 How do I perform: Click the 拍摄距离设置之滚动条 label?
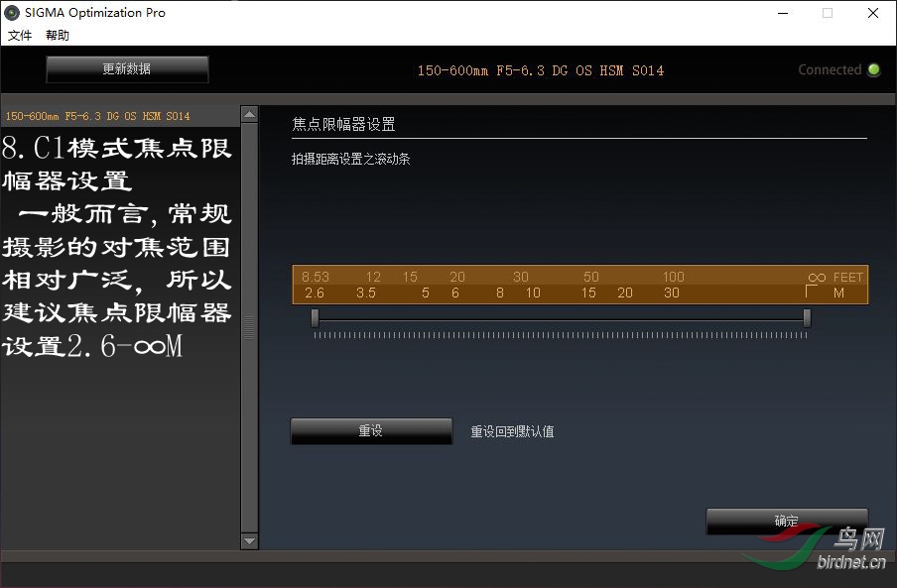click(x=350, y=159)
